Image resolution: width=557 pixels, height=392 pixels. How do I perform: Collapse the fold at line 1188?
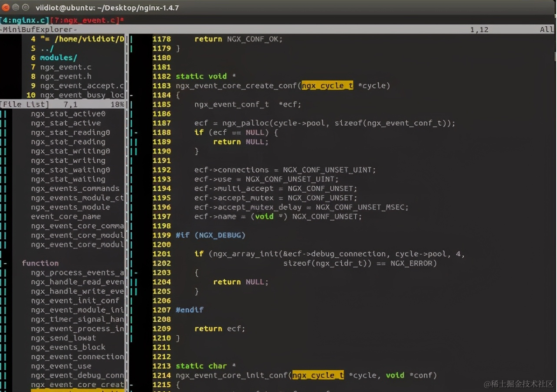pyautogui.click(x=136, y=133)
